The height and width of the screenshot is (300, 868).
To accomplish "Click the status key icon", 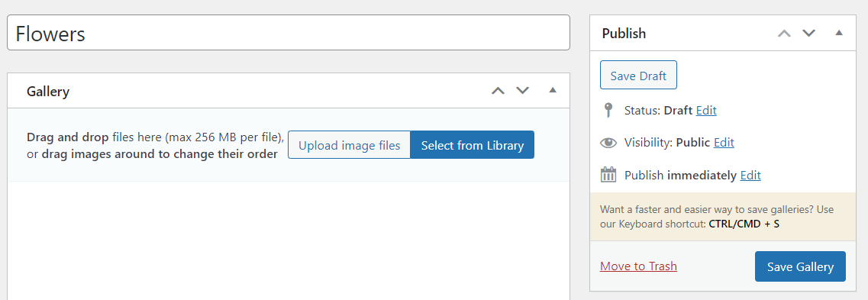I will (608, 110).
